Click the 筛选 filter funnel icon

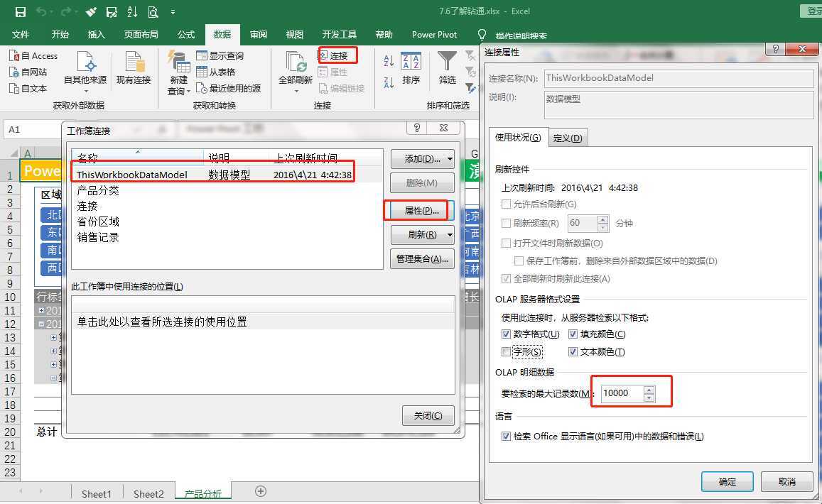[447, 62]
